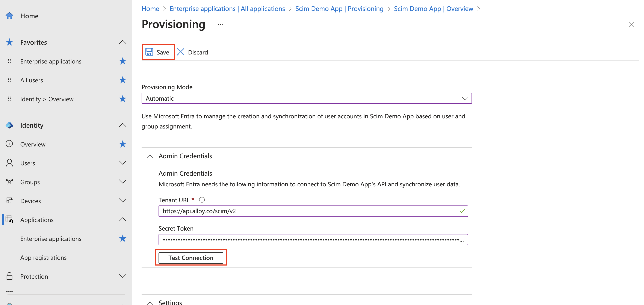Collapse the Admin Credentials section
Viewport: 644px width, 305px height.
[150, 156]
